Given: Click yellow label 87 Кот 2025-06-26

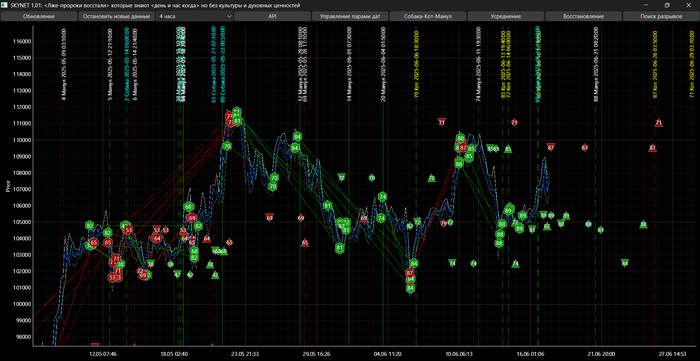Looking at the screenshot, I should pos(655,65).
